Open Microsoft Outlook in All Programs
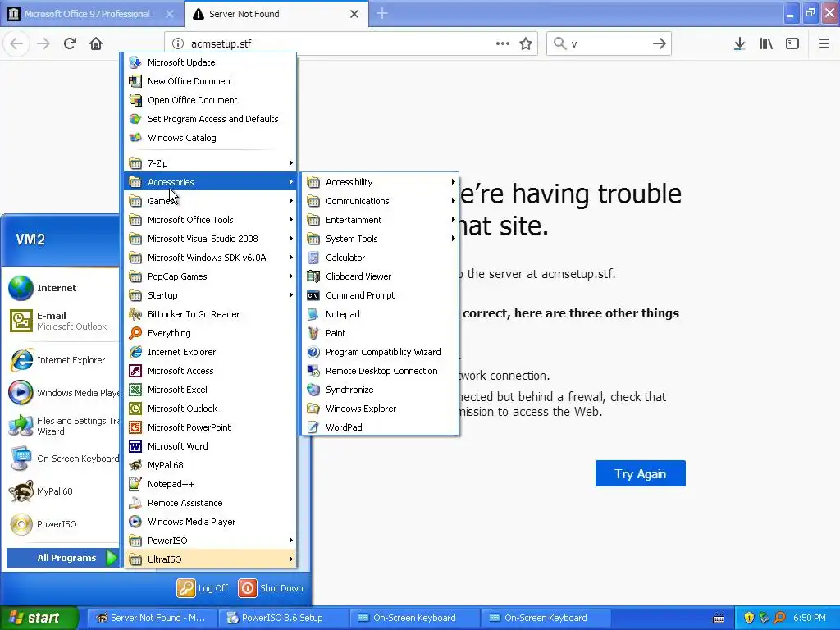 click(210, 409)
